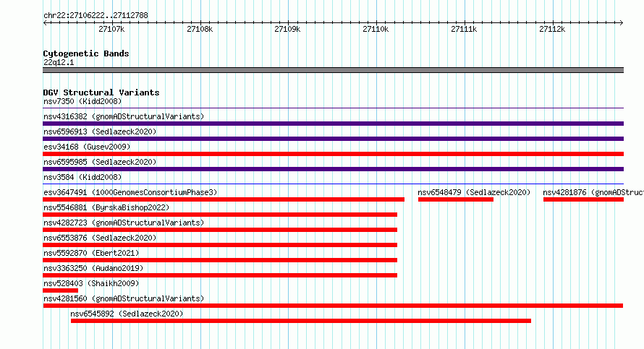The image size is (644, 349).
Task: Select the short nsv528403 red bar
Action: pos(60,290)
